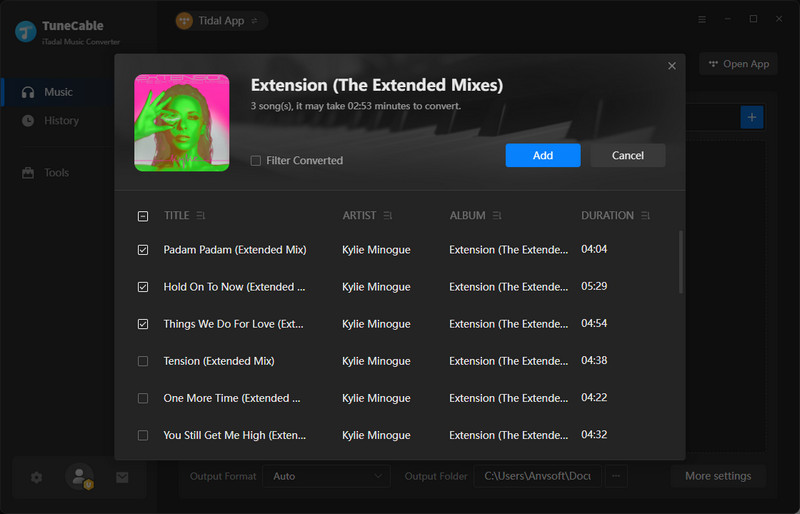800x514 pixels.
Task: Open the user account avatar icon
Action: (x=80, y=477)
